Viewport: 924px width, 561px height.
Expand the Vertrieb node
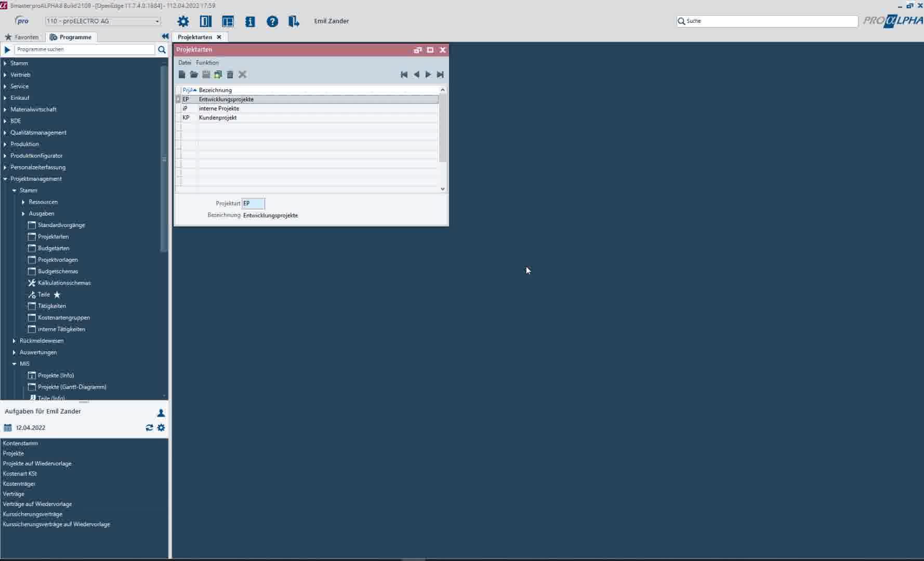5,75
